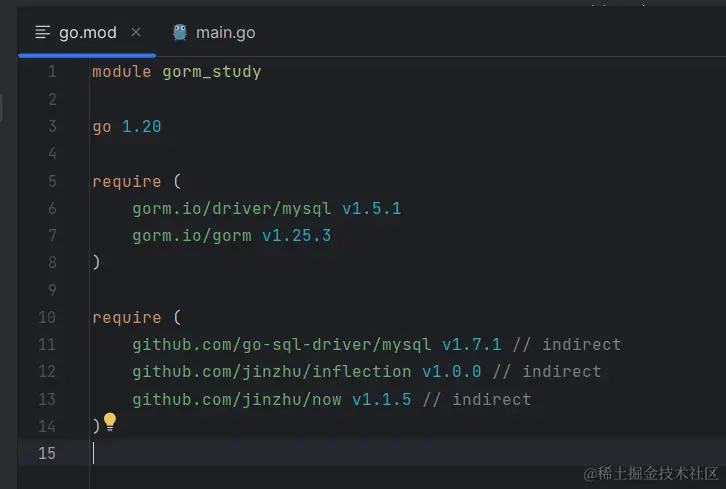Viewport: 726px width, 489px height.
Task: Click version v1.5.1
Action: (371, 208)
